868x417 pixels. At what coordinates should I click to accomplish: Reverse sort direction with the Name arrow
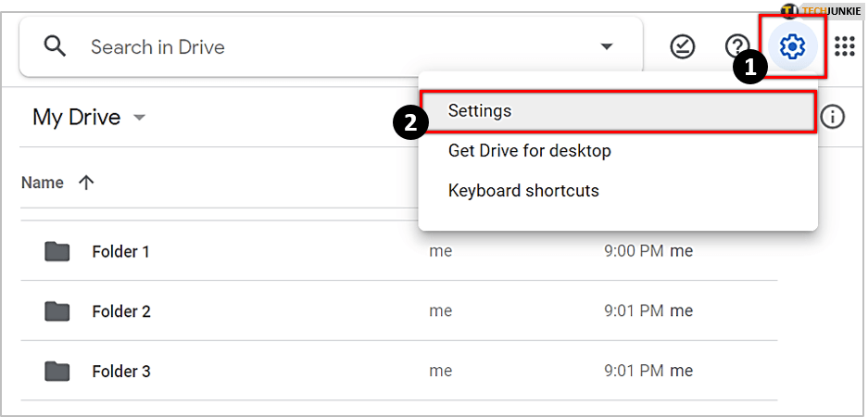click(86, 183)
